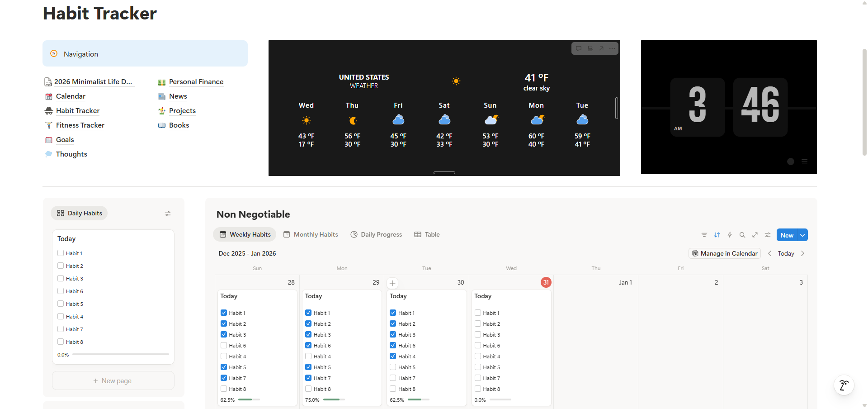Click the automations lightning bolt icon
868x409 pixels.
pos(730,235)
